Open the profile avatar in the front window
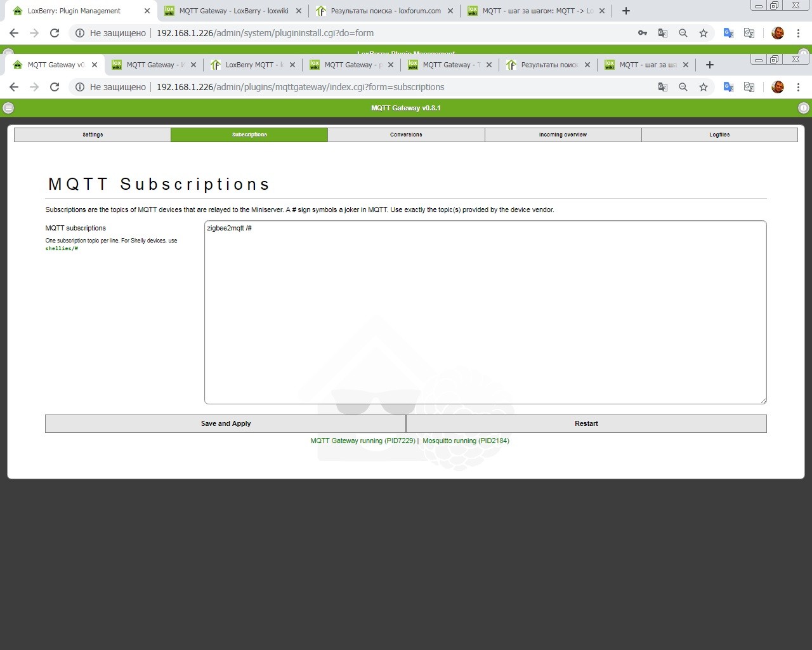Viewport: 812px width, 650px height. point(778,87)
